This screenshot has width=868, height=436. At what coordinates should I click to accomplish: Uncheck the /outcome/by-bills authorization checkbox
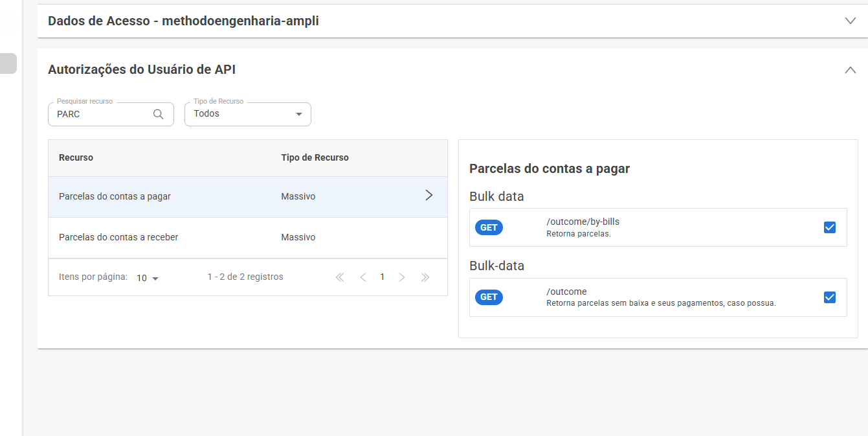830,227
